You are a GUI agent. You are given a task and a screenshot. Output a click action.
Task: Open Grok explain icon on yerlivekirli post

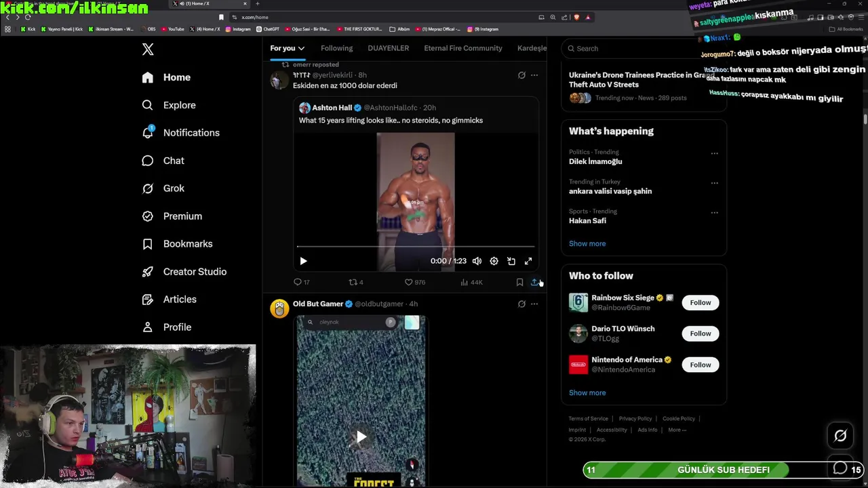[x=521, y=75]
